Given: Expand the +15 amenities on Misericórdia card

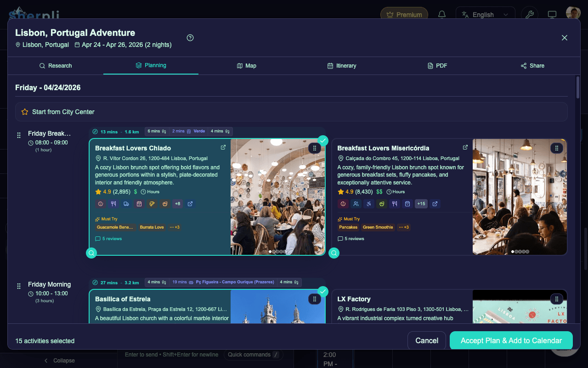Looking at the screenshot, I should pyautogui.click(x=421, y=204).
